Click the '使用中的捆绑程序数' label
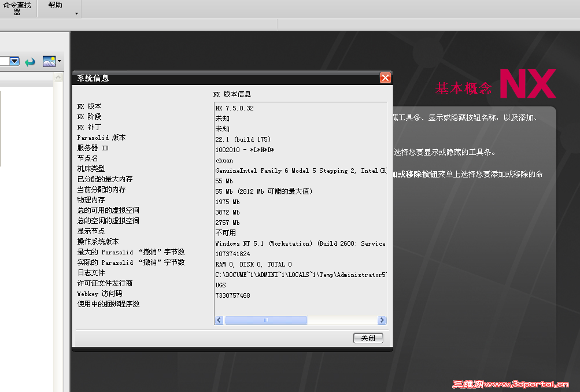This screenshot has width=580, height=392. pos(108,304)
